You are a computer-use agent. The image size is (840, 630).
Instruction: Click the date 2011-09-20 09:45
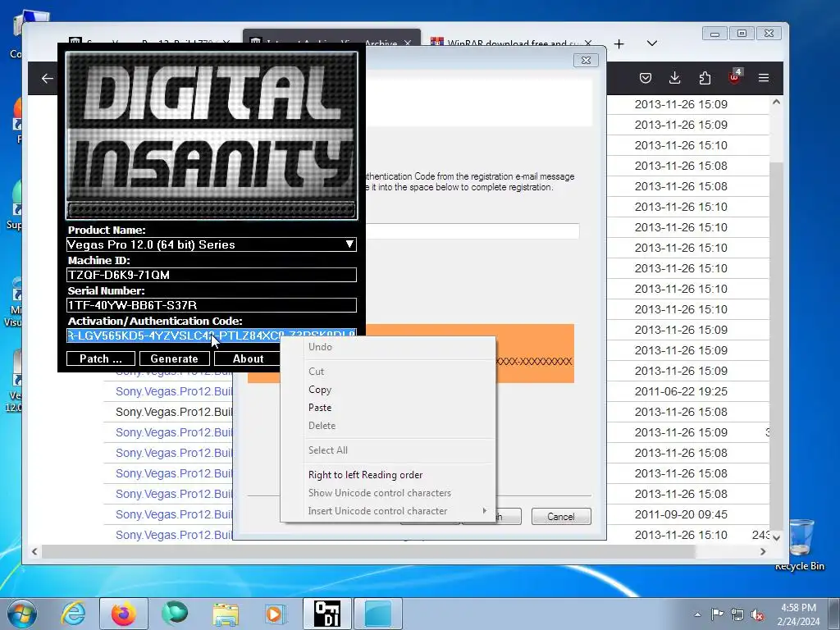[681, 515]
